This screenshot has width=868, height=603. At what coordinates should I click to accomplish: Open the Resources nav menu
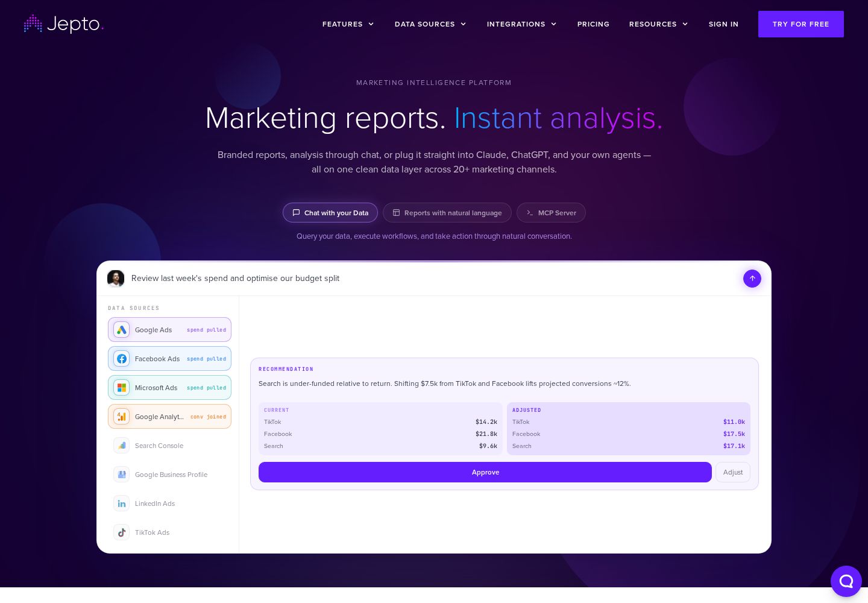(658, 24)
